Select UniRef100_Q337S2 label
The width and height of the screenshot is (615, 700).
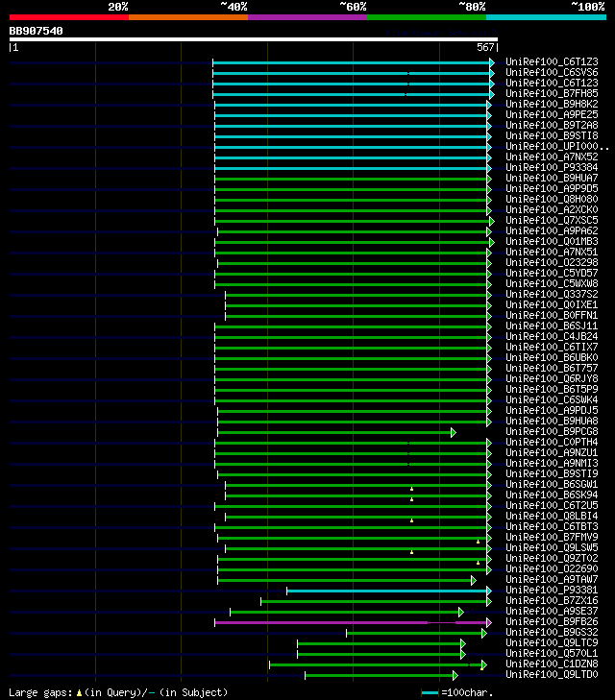tap(552, 294)
